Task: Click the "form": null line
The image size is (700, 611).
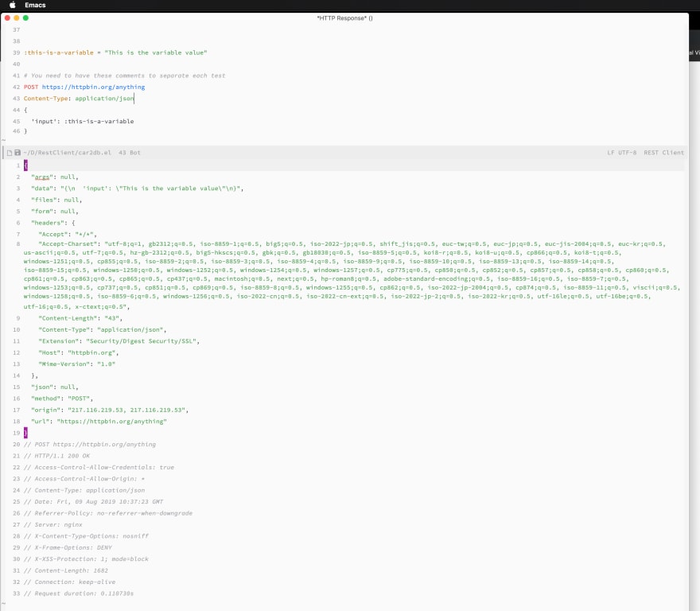Action: pos(54,212)
